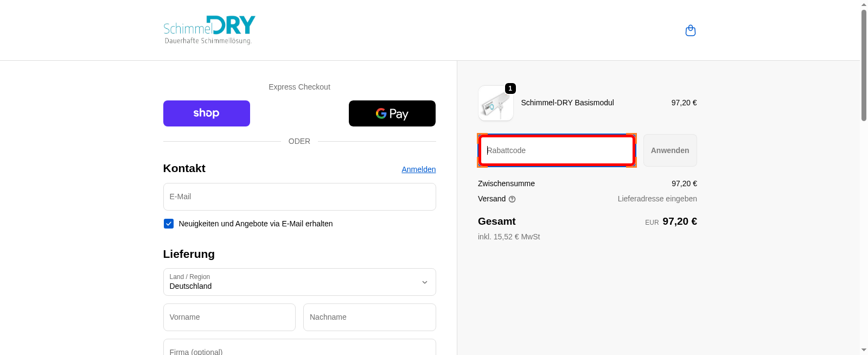
Task: Click the Schimmel-DRY Basismodul product thumbnail
Action: [x=495, y=104]
